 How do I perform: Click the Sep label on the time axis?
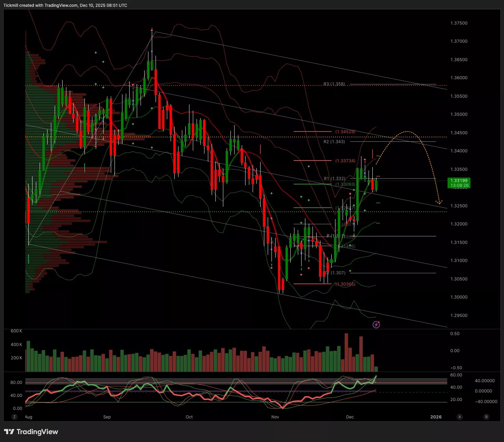click(107, 417)
